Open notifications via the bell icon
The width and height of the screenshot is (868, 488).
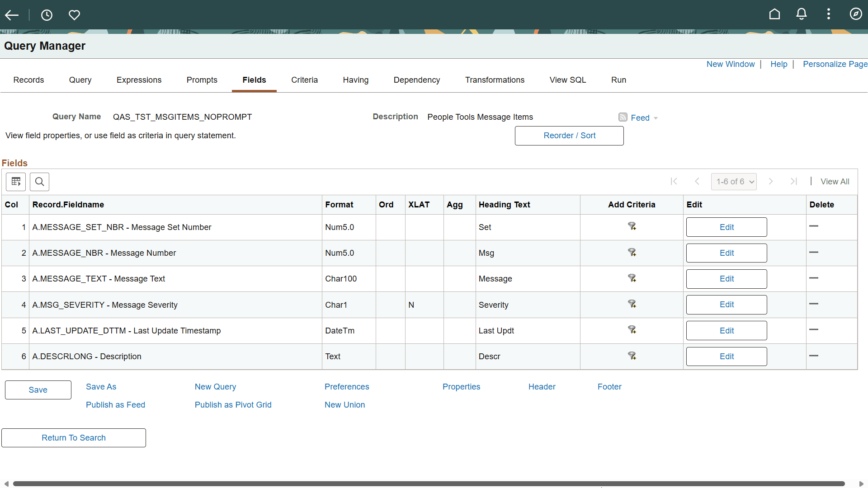(x=802, y=14)
